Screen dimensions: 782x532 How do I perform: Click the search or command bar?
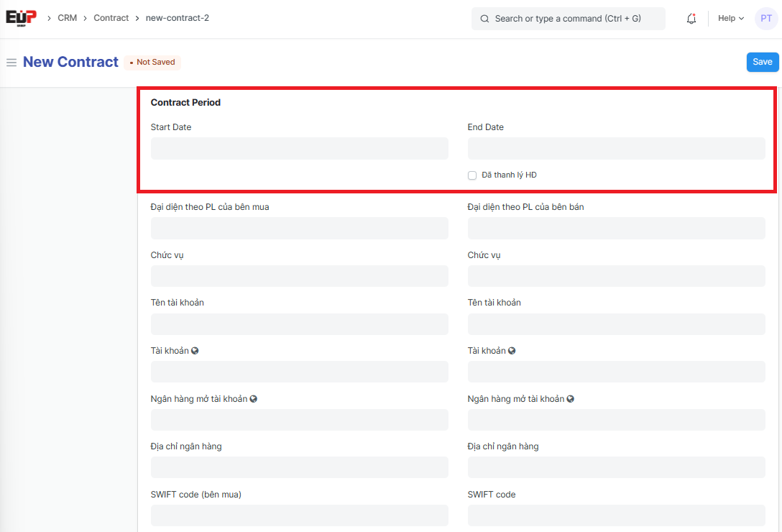pos(568,19)
